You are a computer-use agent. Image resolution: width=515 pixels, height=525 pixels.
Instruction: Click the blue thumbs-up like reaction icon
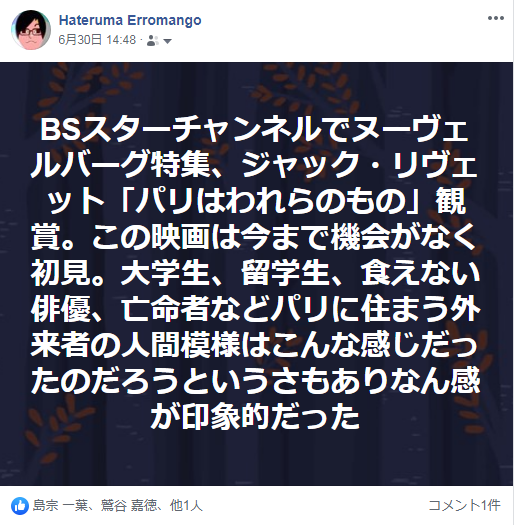point(20,506)
